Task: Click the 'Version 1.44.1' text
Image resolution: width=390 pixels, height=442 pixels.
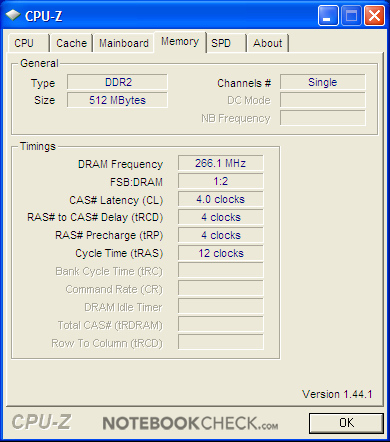Action: [x=337, y=394]
